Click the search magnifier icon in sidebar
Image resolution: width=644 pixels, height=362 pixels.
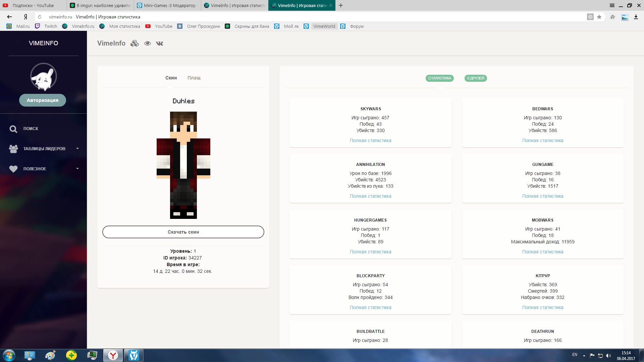(x=13, y=129)
